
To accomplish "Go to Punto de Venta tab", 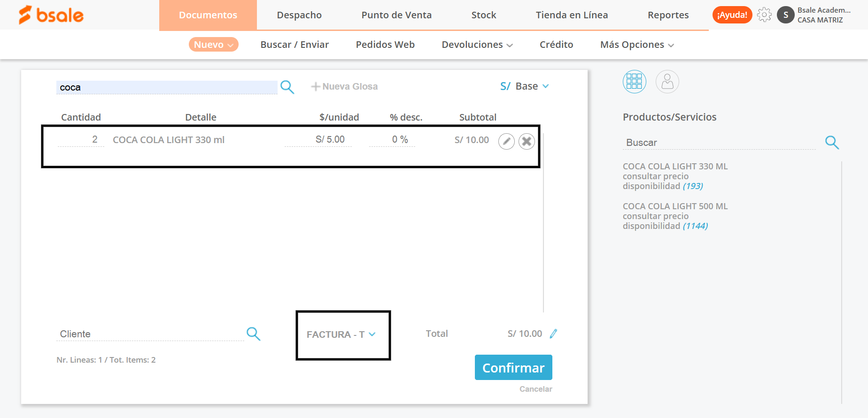I will click(x=396, y=15).
